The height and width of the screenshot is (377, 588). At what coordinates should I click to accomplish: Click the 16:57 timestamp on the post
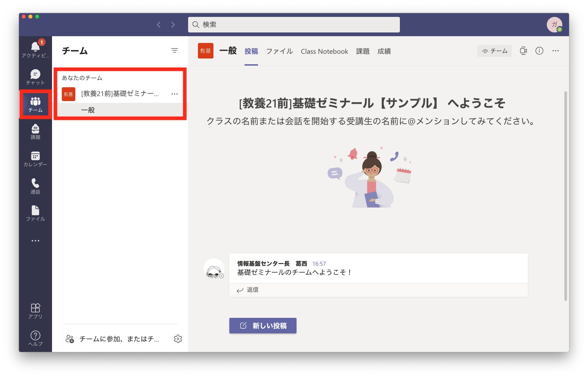[319, 264]
